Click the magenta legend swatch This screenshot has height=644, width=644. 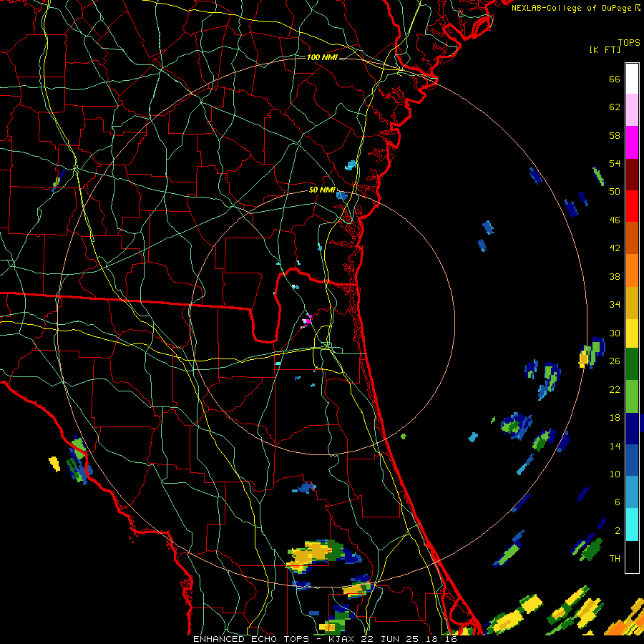632,142
